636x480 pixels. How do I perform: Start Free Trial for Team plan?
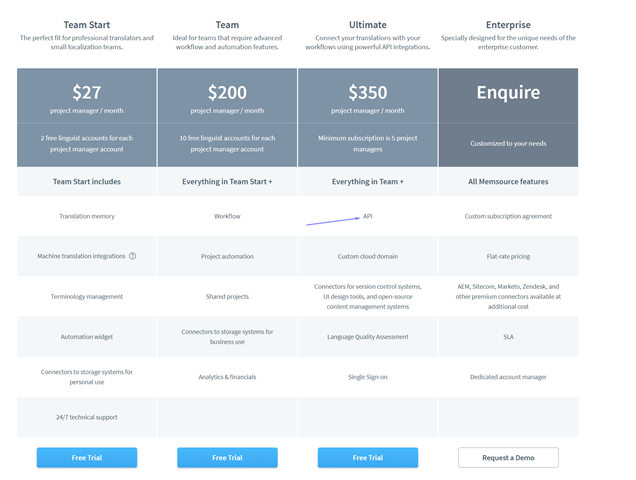pyautogui.click(x=227, y=457)
